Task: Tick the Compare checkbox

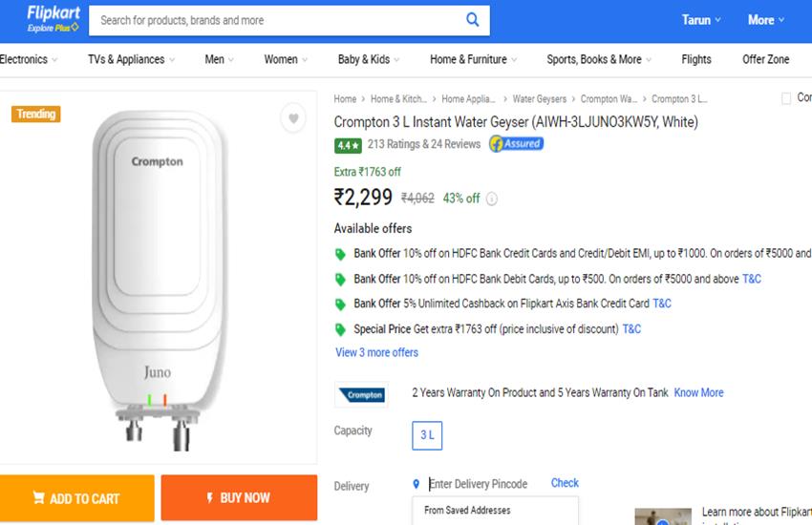Action: (x=786, y=98)
